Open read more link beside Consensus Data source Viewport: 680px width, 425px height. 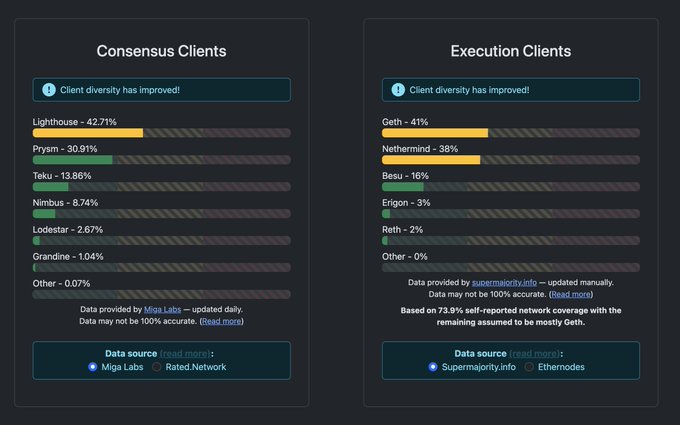pos(185,353)
